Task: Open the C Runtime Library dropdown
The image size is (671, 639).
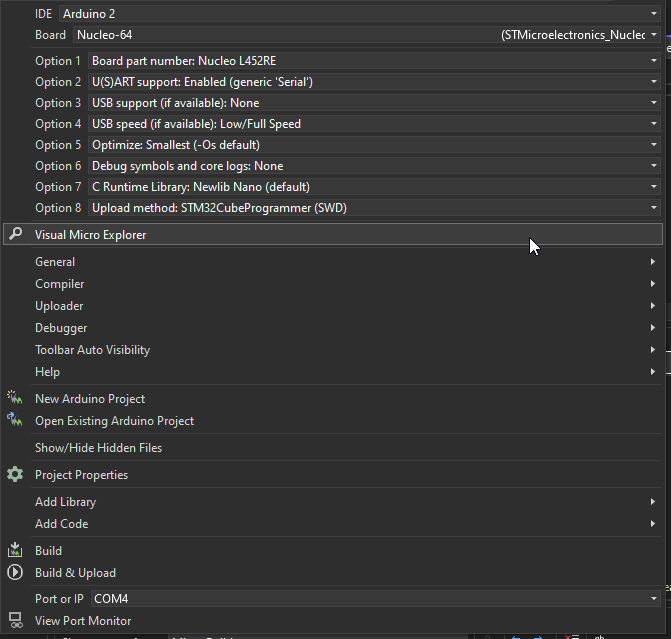Action: tap(374, 187)
